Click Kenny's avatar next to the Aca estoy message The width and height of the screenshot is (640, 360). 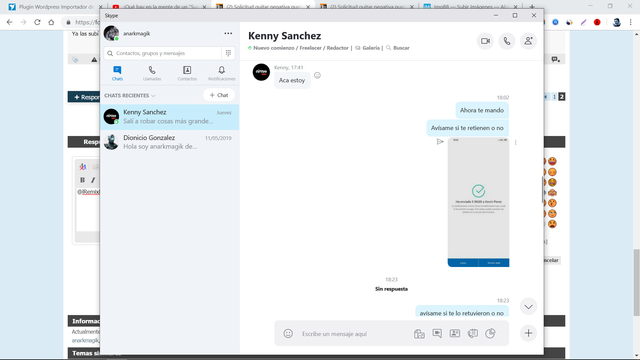261,72
